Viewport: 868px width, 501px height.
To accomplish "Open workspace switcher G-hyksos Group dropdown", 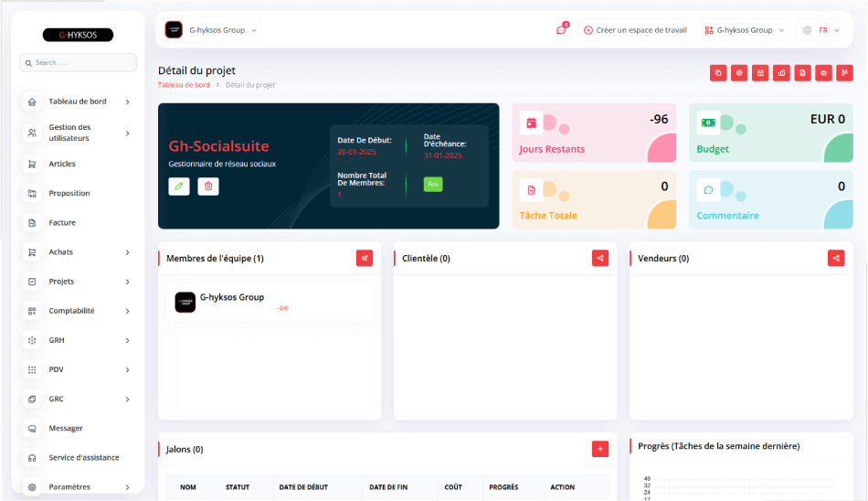I will coord(745,30).
